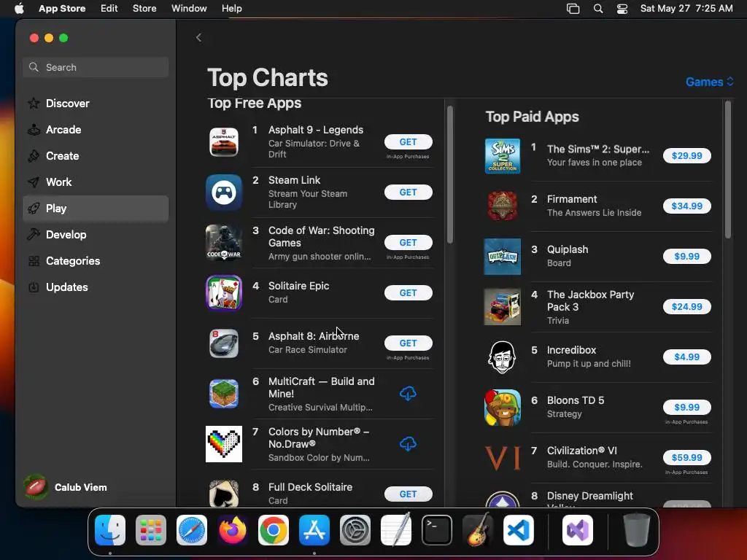Go to Arcade in the sidebar

point(96,130)
